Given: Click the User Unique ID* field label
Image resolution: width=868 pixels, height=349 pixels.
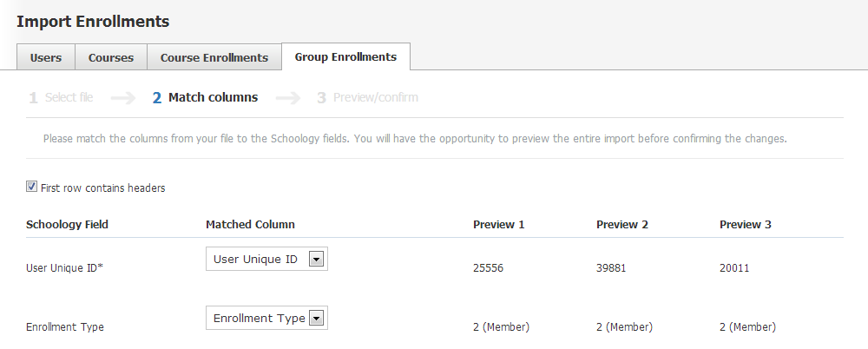Looking at the screenshot, I should click(64, 268).
